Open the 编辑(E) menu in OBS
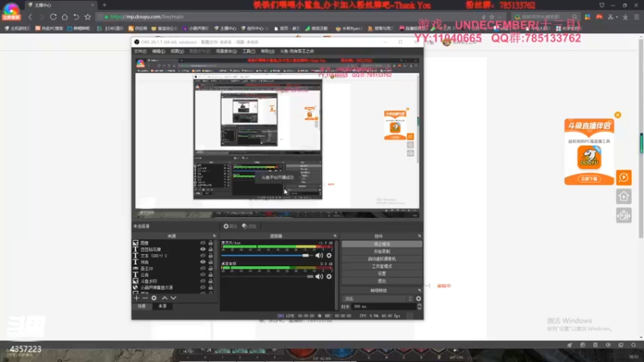 159,51
